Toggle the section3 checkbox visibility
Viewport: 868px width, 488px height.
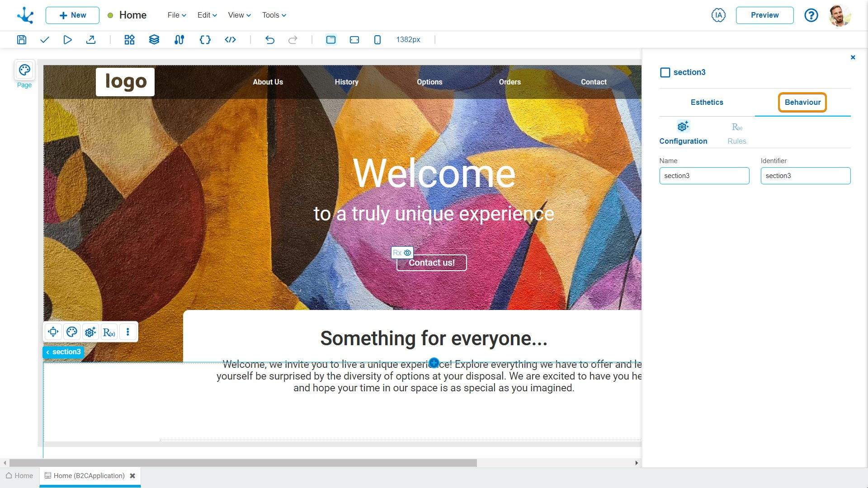click(x=665, y=72)
